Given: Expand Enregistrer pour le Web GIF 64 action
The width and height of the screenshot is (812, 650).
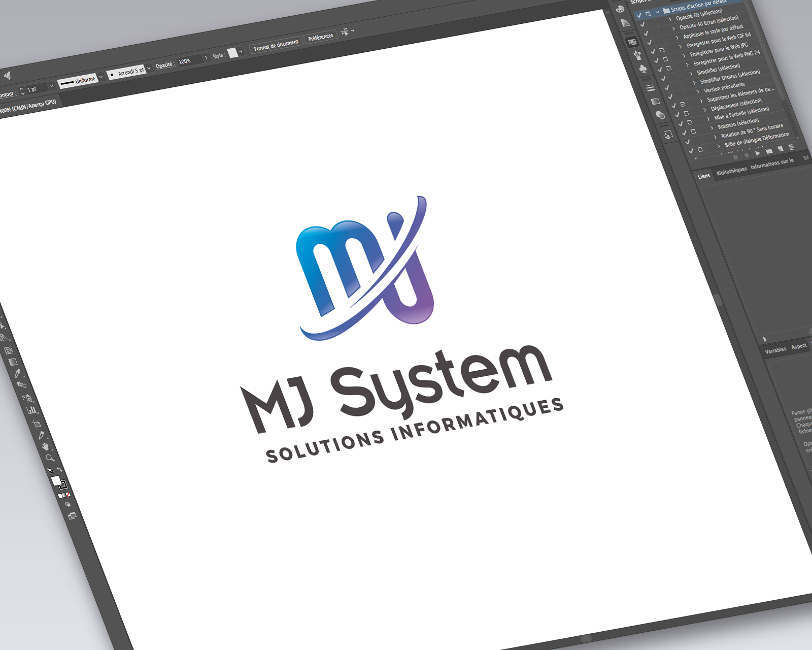Looking at the screenshot, I should click(680, 47).
